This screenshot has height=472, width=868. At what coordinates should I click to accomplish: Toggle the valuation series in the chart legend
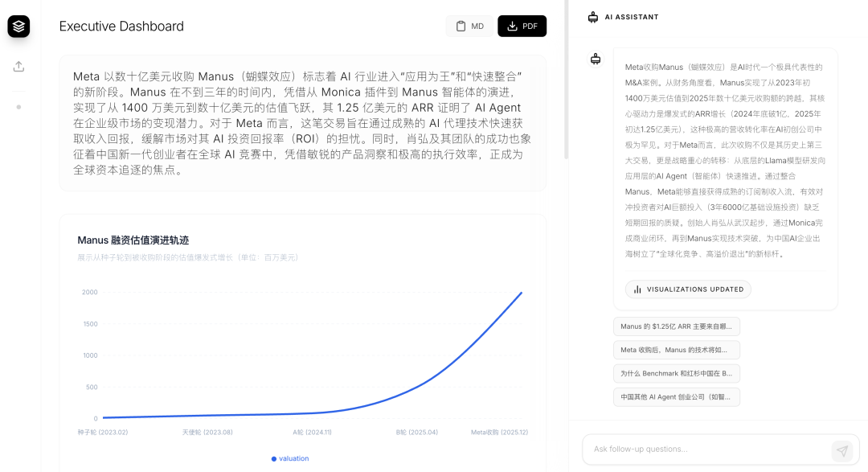coord(290,458)
